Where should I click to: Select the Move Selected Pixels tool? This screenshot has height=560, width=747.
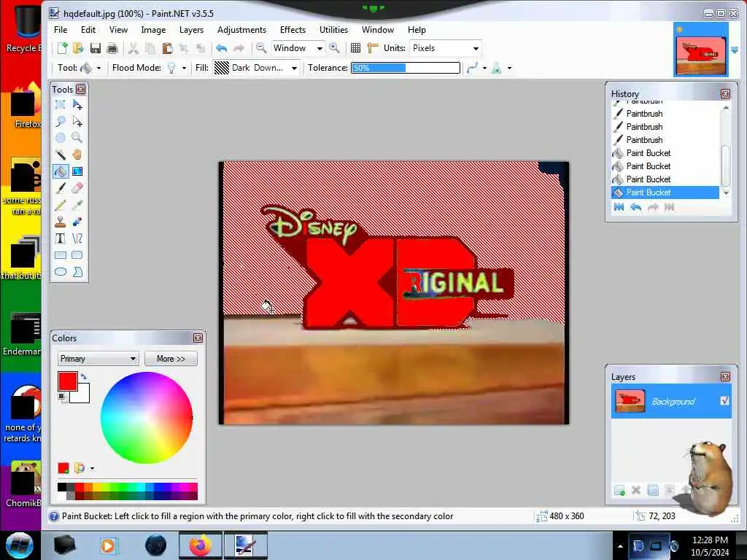[x=77, y=105]
